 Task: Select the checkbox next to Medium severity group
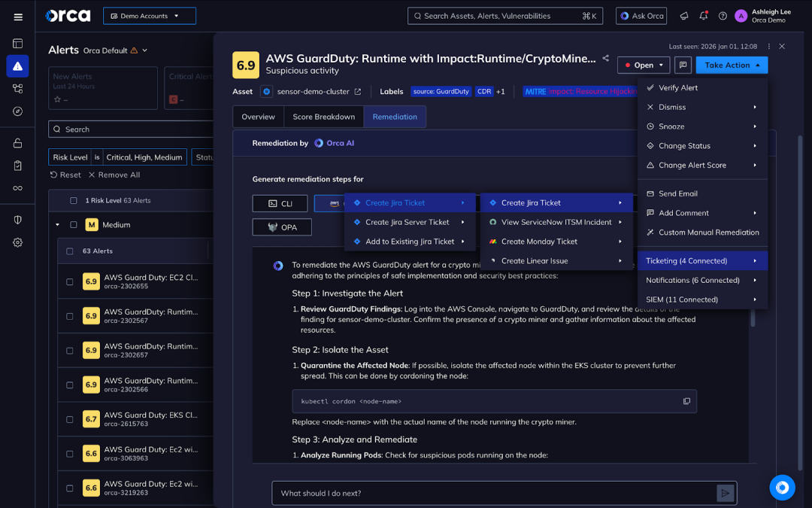(72, 224)
